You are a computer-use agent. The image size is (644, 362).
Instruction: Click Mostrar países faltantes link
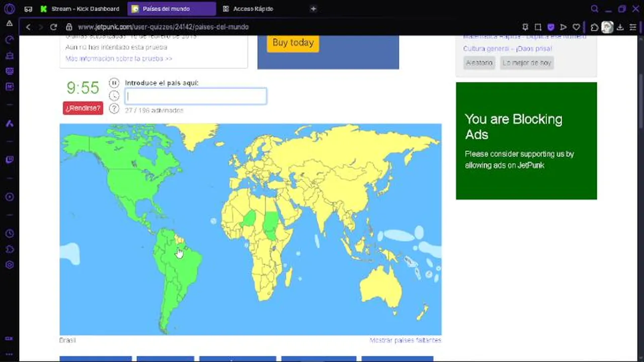point(405,340)
